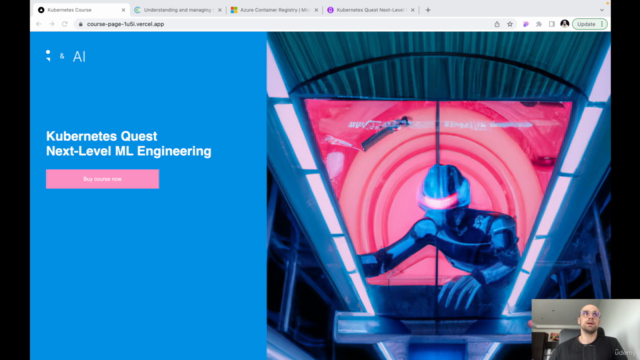Switch to Kubernetes Quest Next-Level tab

point(371,10)
